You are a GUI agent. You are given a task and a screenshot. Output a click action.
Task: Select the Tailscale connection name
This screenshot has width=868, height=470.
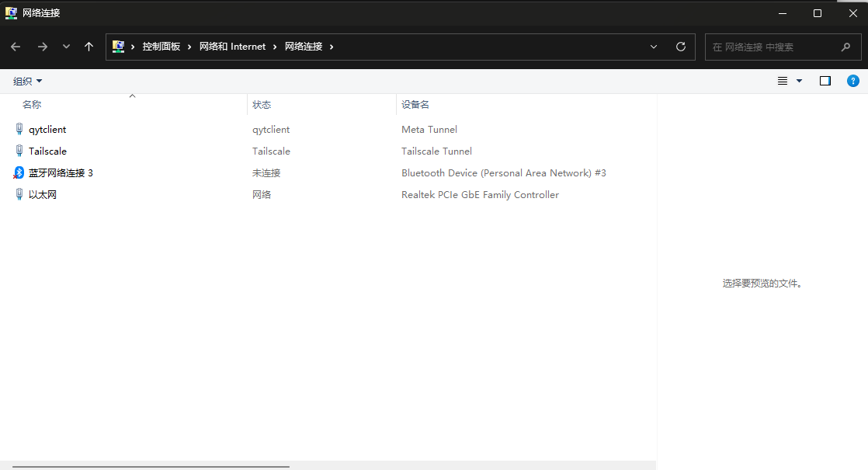[47, 151]
